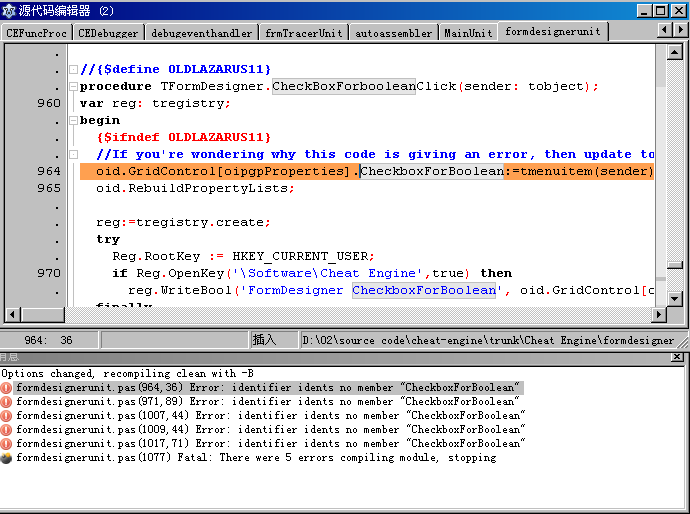690x514 pixels.
Task: Toggle fold marker on the OLDLAZARUS11 define comment
Action: pyautogui.click(x=73, y=69)
